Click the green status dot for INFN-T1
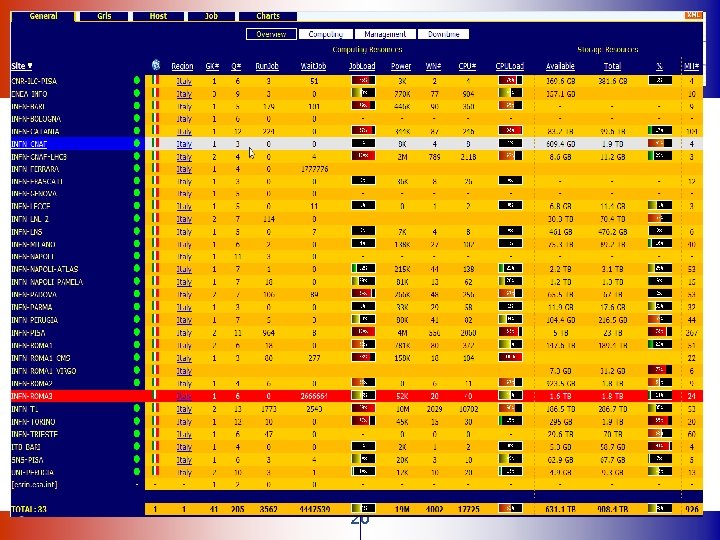720x540 pixels. click(x=137, y=408)
